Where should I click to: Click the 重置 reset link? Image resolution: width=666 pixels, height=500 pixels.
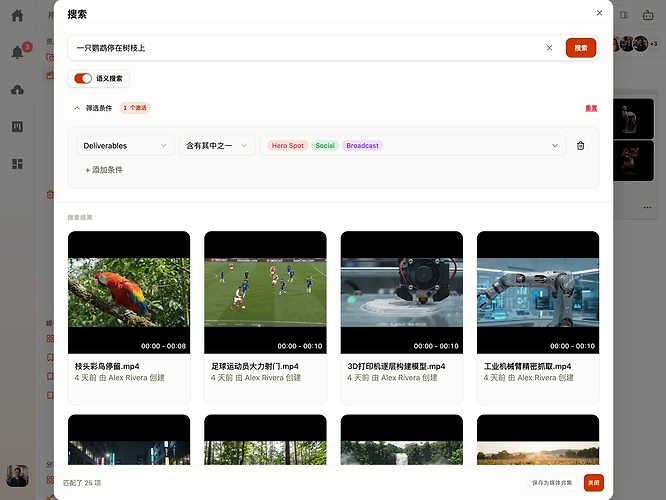591,108
